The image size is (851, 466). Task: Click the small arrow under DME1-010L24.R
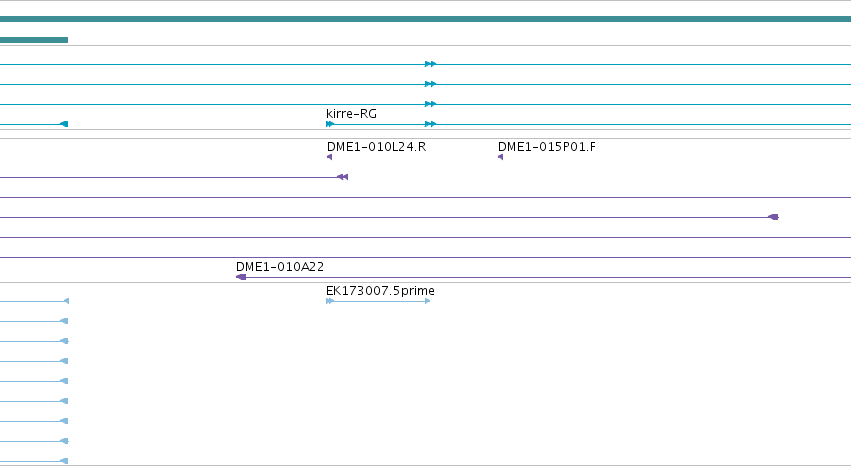click(329, 157)
